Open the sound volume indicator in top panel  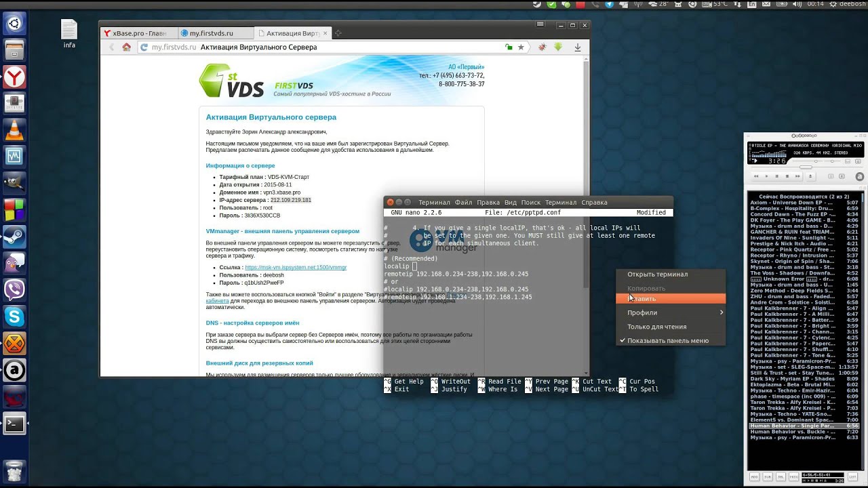point(797,4)
